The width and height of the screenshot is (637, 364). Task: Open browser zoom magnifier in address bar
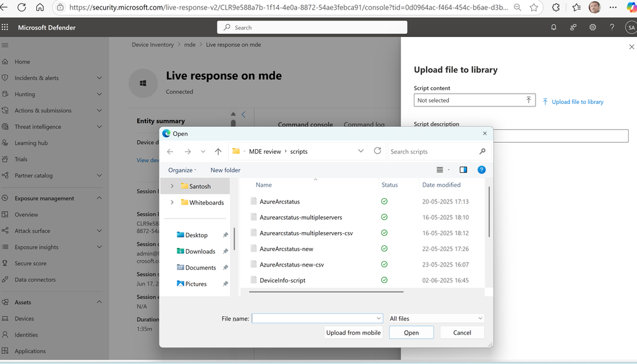tap(518, 7)
